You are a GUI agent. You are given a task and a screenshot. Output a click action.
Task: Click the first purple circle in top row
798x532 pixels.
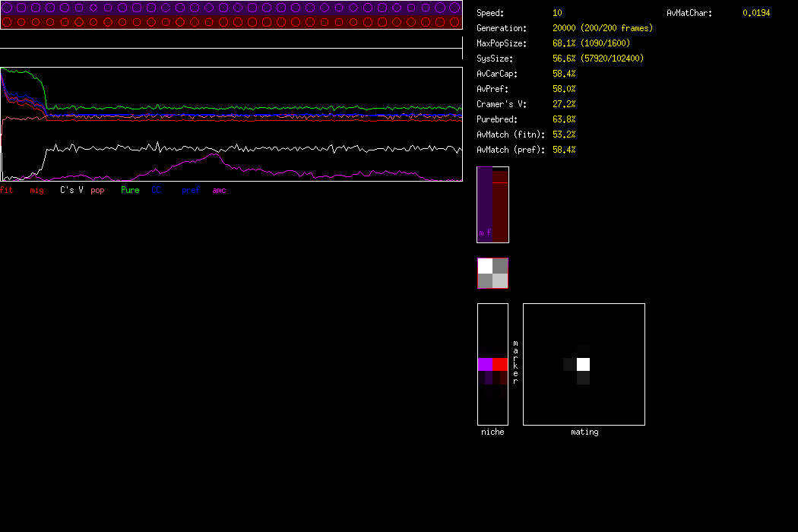click(x=8, y=8)
